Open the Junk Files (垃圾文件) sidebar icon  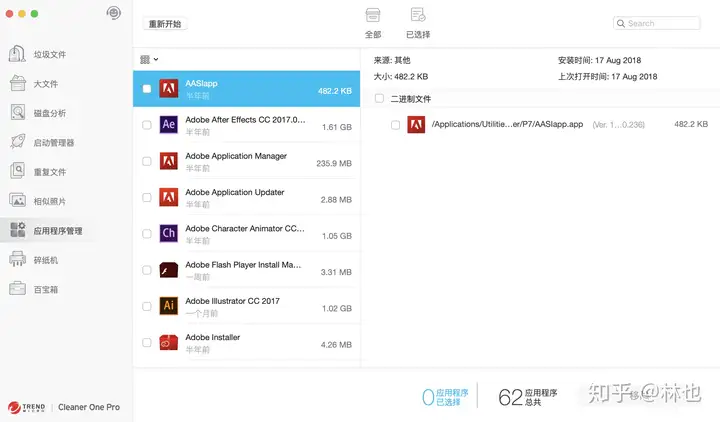coord(17,54)
